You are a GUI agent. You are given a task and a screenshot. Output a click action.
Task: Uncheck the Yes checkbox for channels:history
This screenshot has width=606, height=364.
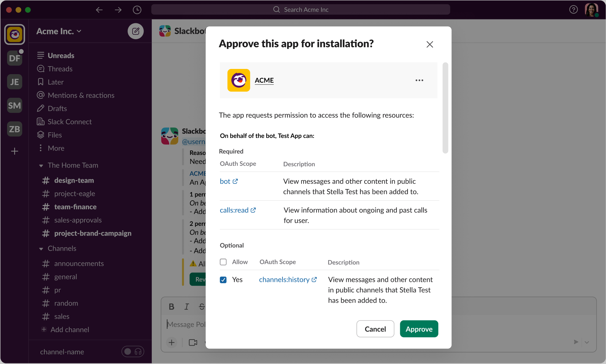[223, 280]
